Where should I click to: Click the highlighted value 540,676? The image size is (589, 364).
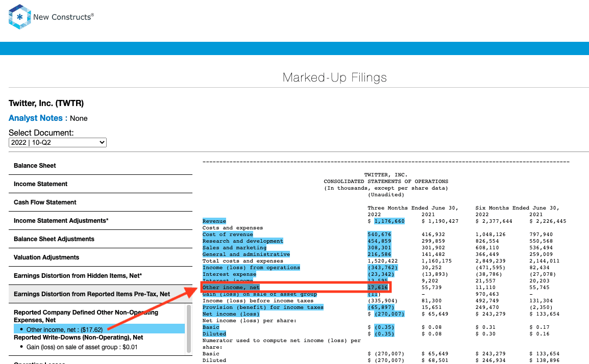[379, 235]
